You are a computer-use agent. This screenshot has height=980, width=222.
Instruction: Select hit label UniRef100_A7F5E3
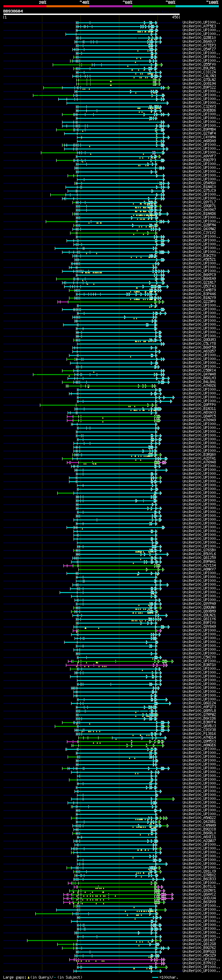pos(199,27)
